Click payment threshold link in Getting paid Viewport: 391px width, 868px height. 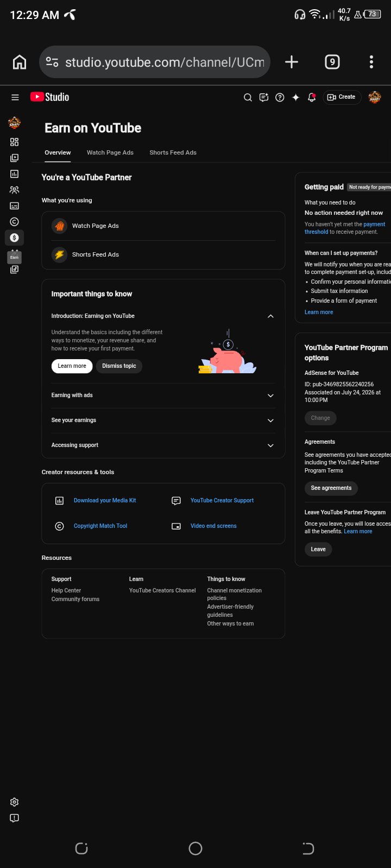click(x=345, y=228)
